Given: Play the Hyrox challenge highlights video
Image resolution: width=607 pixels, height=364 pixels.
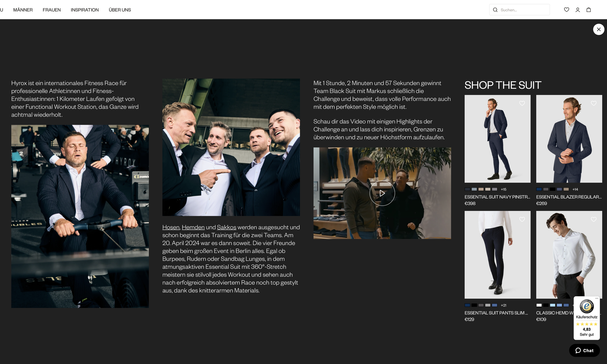Looking at the screenshot, I should 382,193.
